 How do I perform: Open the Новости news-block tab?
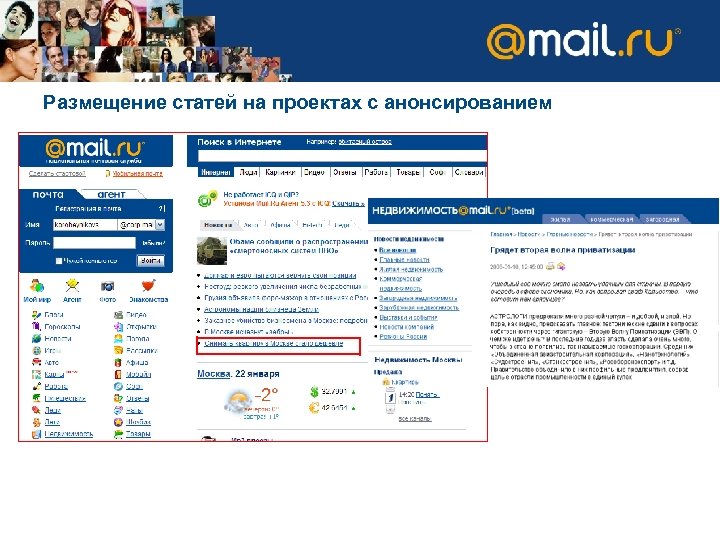click(x=219, y=225)
